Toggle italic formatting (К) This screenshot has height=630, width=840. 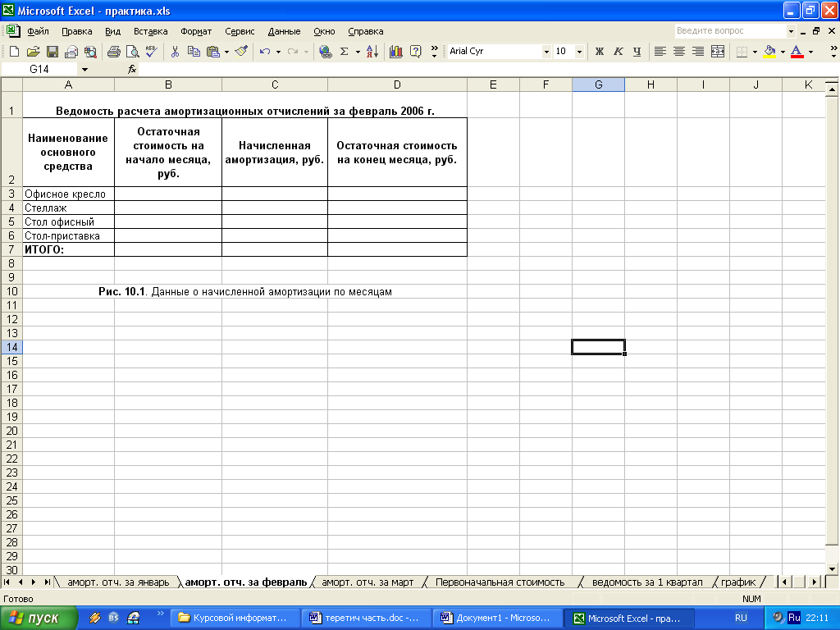pyautogui.click(x=619, y=52)
